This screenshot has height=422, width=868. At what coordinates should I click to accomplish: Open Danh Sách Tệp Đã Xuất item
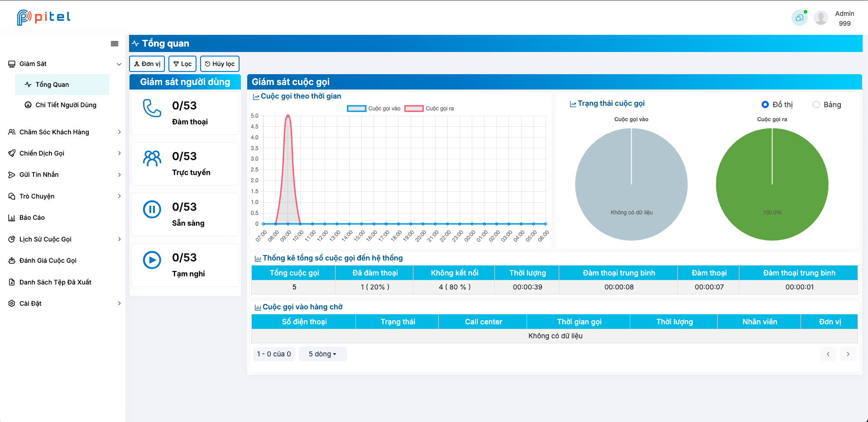[62, 282]
